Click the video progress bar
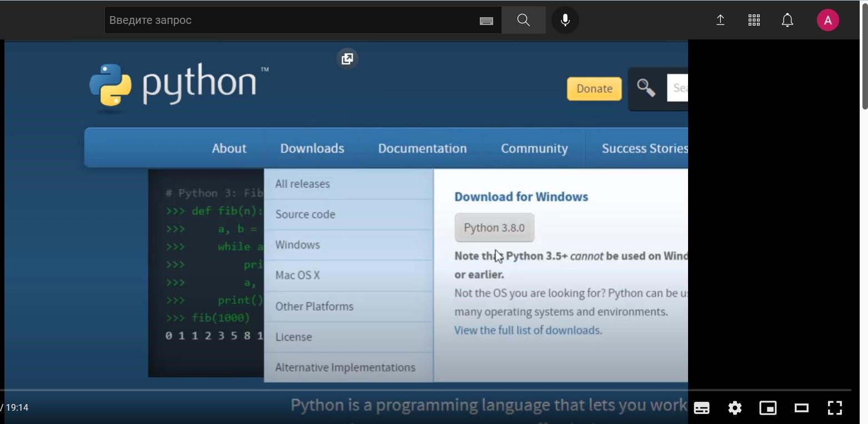The height and width of the screenshot is (424, 868). 425,390
